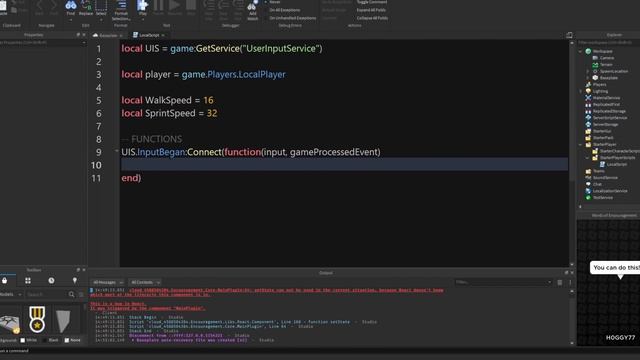Select Baseplate in the Explorer tree
Viewport: 640px width, 360px height.
click(x=605, y=78)
